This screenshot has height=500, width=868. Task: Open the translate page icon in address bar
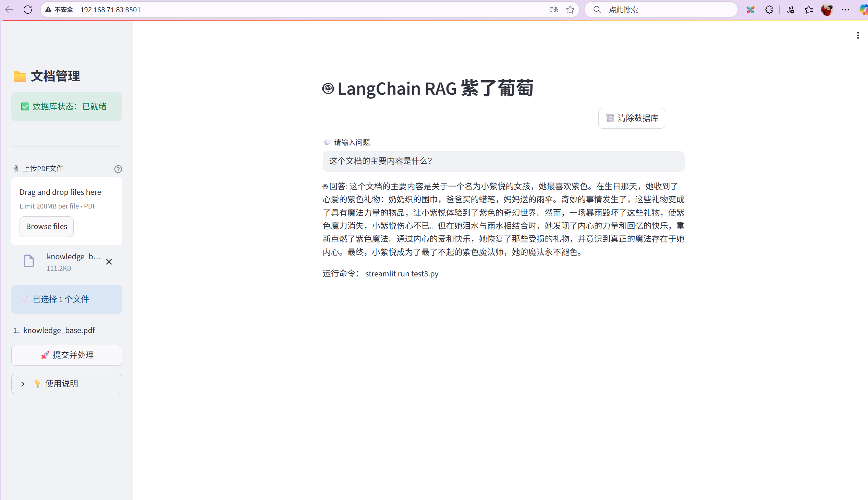(x=553, y=10)
